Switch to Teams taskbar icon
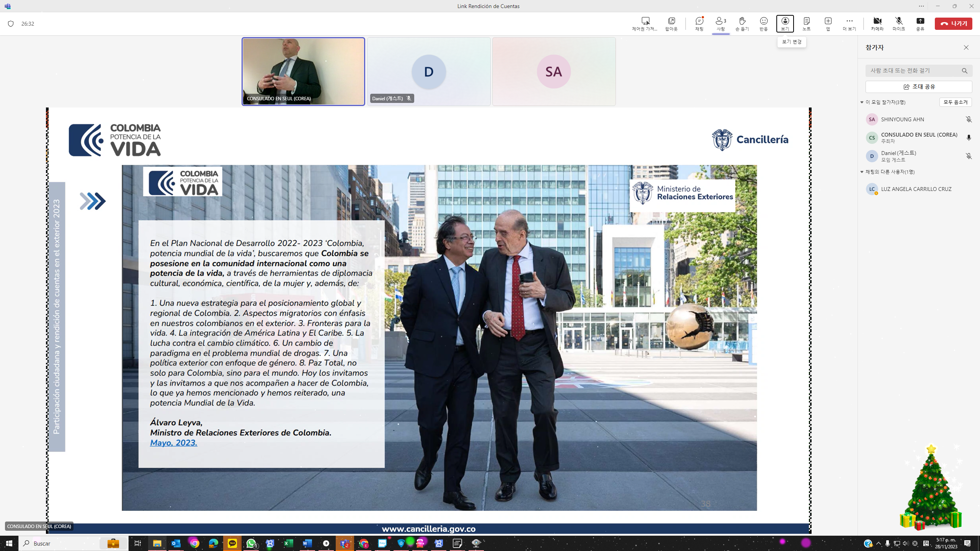The width and height of the screenshot is (980, 551). click(345, 543)
